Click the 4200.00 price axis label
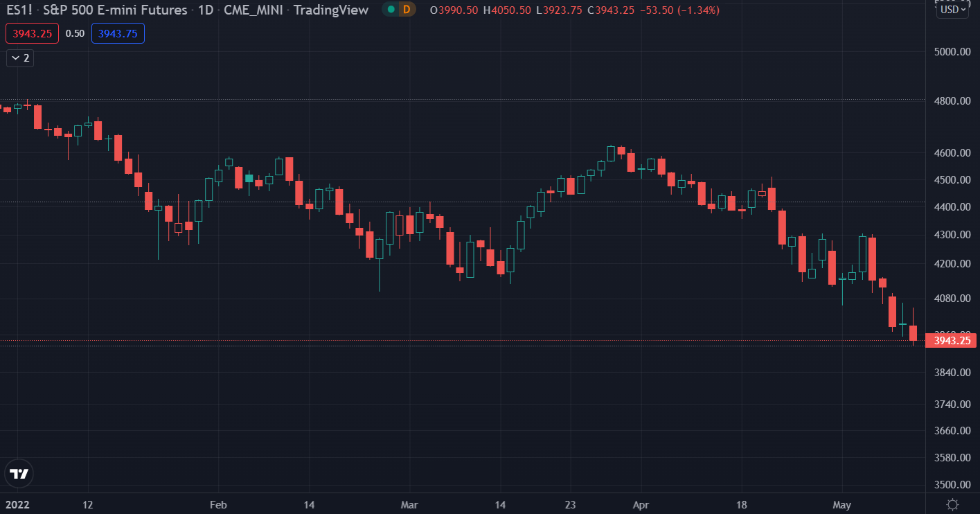980x514 pixels. (x=952, y=264)
